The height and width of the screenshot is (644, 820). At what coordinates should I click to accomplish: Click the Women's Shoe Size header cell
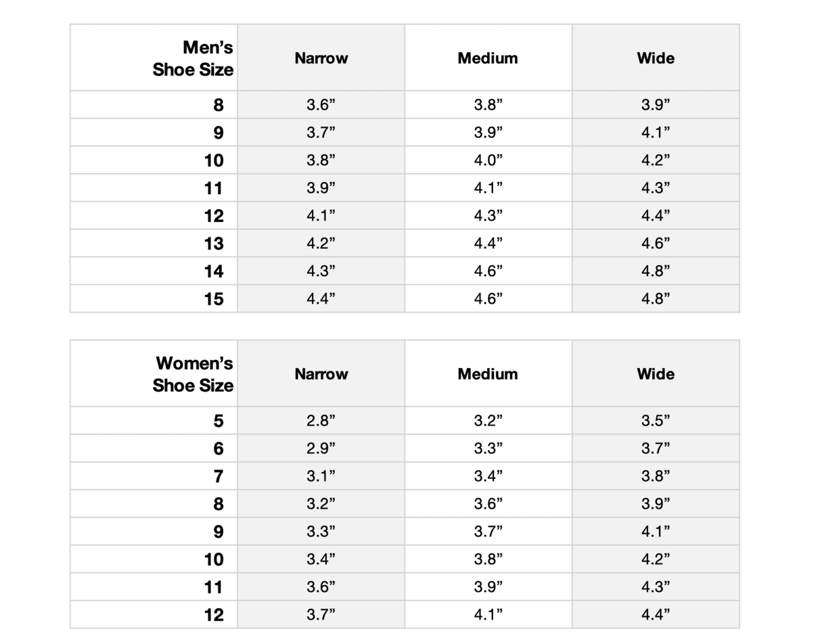194,374
